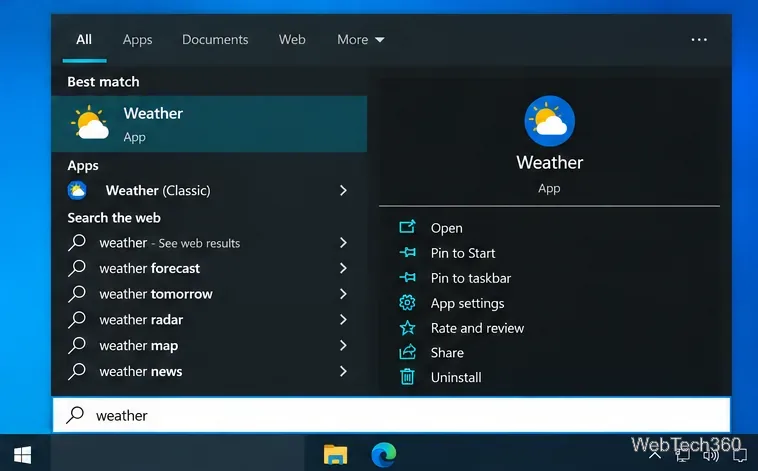Screen dimensions: 758x471
Task: Select the Pin to taskbar option
Action: coord(470,278)
